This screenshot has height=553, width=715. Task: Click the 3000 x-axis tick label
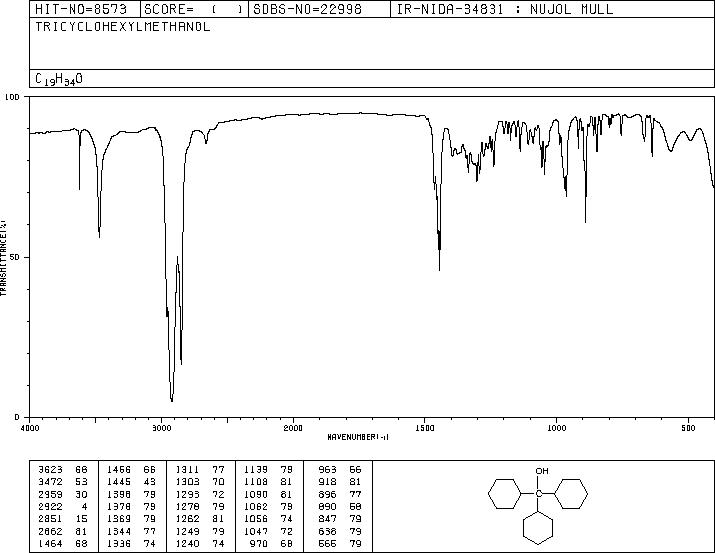click(x=161, y=428)
